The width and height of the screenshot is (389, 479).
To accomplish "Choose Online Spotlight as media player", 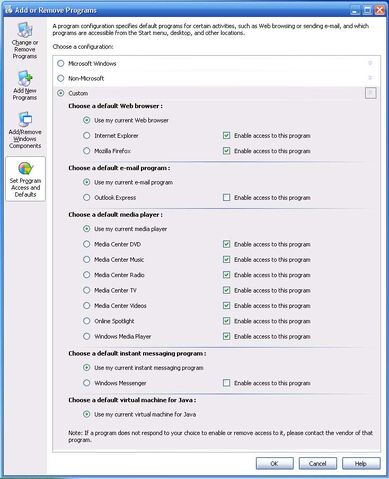I will (x=87, y=321).
